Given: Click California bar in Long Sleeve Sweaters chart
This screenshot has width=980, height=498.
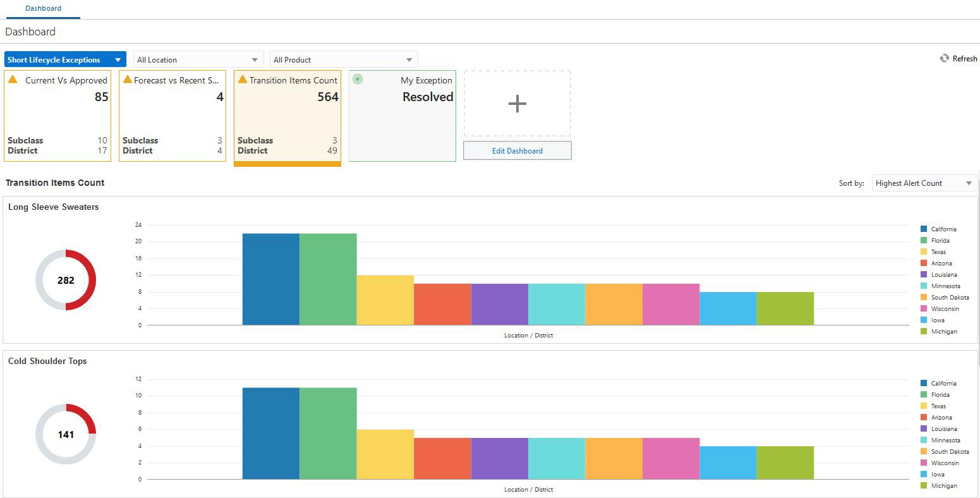Looking at the screenshot, I should tap(271, 279).
